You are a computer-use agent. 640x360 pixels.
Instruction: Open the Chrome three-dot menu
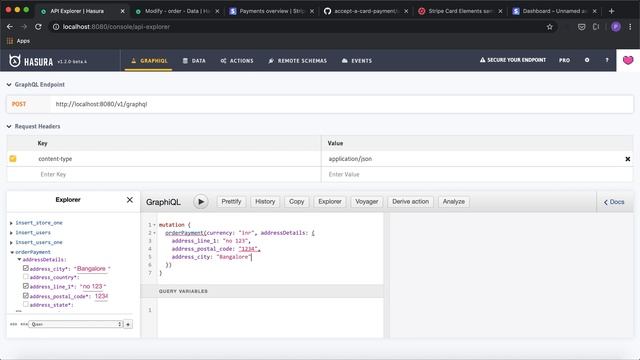point(630,27)
